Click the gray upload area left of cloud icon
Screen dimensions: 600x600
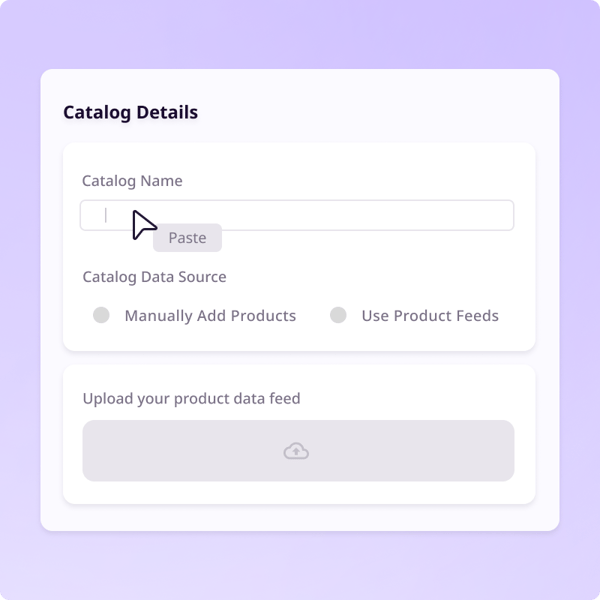[183, 451]
